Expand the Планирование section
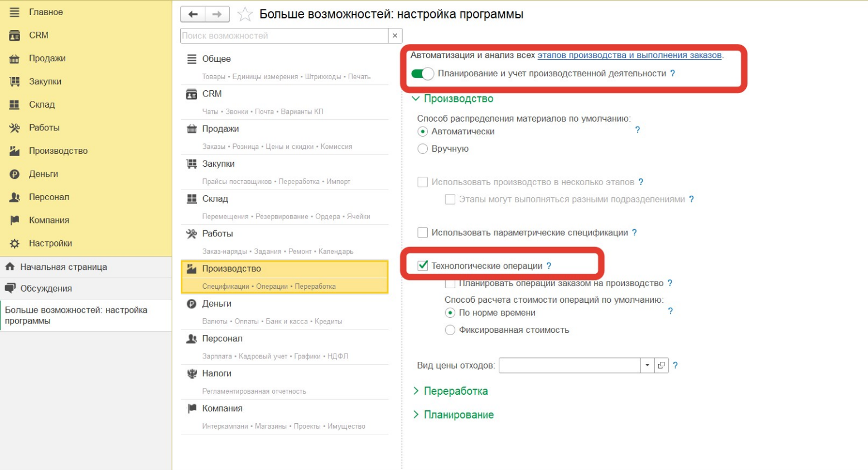Viewport: 868px width, 470px height. [x=458, y=415]
